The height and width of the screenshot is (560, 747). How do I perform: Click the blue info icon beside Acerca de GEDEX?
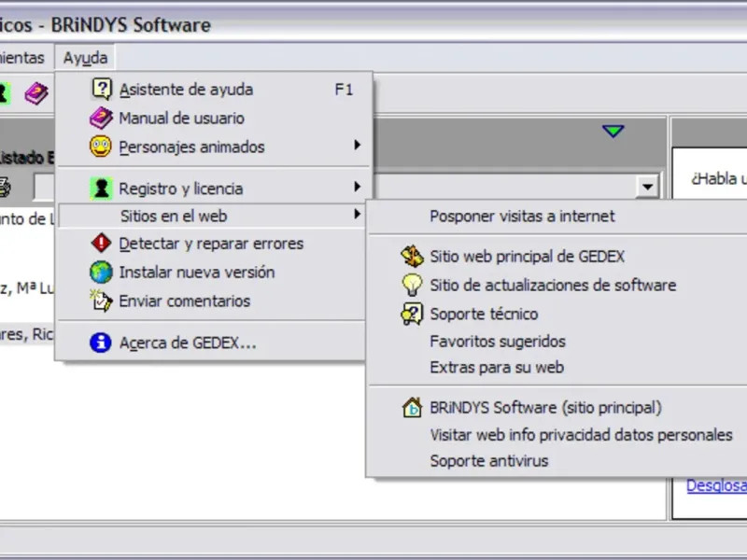point(101,343)
